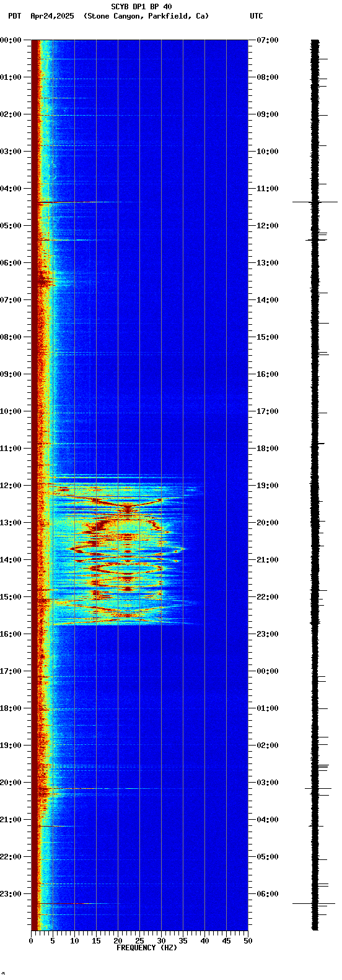Click the 20:00 PDT time label
This screenshot has height=980, width=342.
click(11, 783)
